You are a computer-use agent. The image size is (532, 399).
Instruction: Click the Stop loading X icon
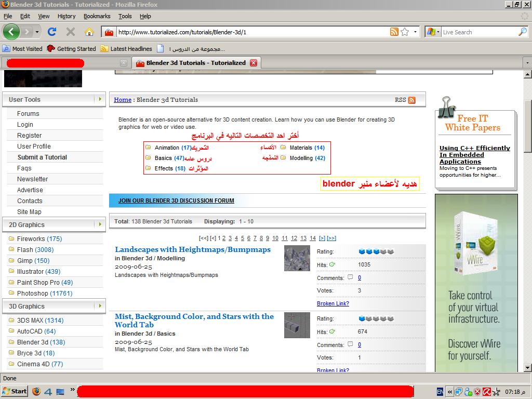[x=71, y=32]
